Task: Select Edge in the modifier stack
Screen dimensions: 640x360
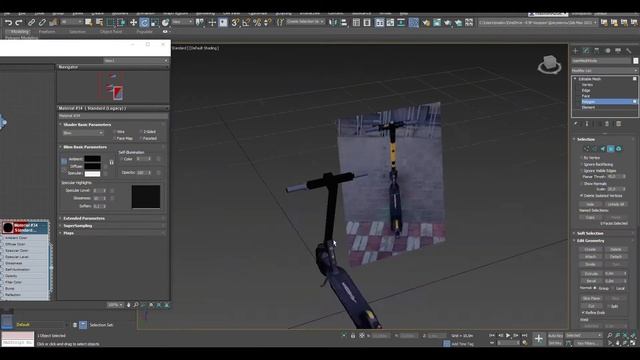Action: [586, 90]
